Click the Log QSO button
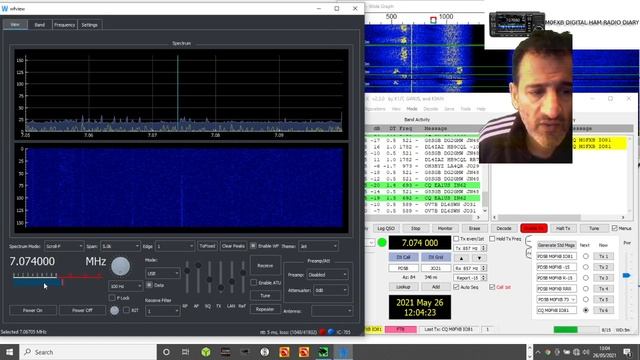 pos(386,228)
